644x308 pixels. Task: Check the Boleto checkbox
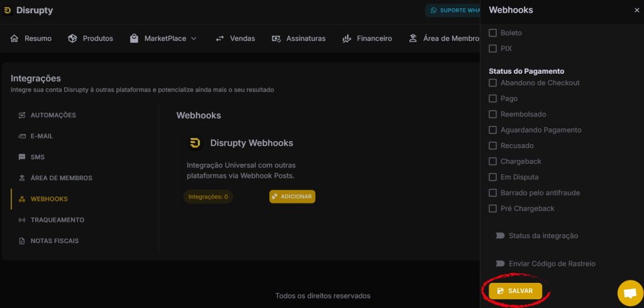point(492,33)
